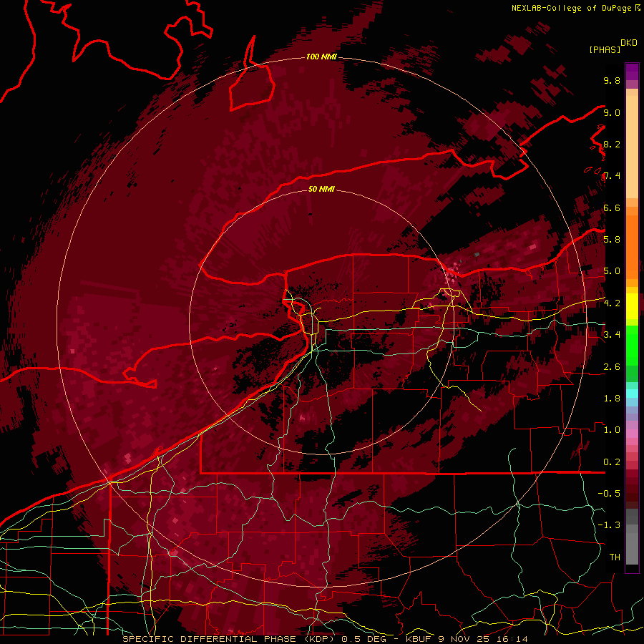
Task: Select the bright green segment of the color bar
Action: pyautogui.click(x=632, y=346)
